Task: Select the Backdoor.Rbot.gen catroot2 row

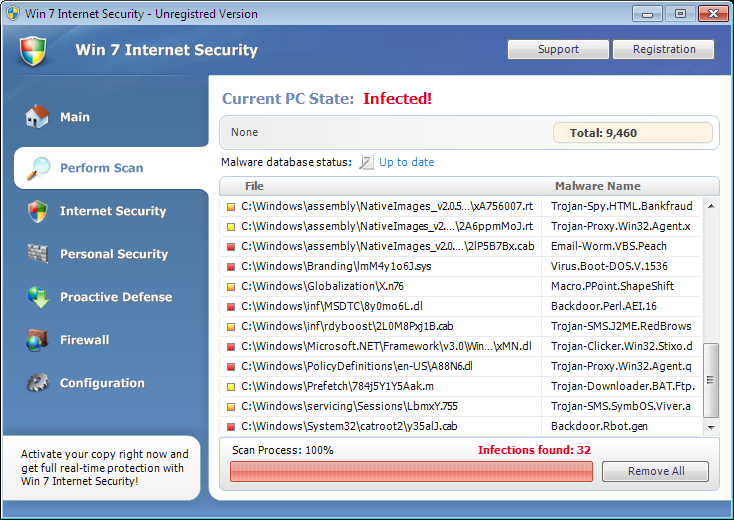Action: click(461, 426)
